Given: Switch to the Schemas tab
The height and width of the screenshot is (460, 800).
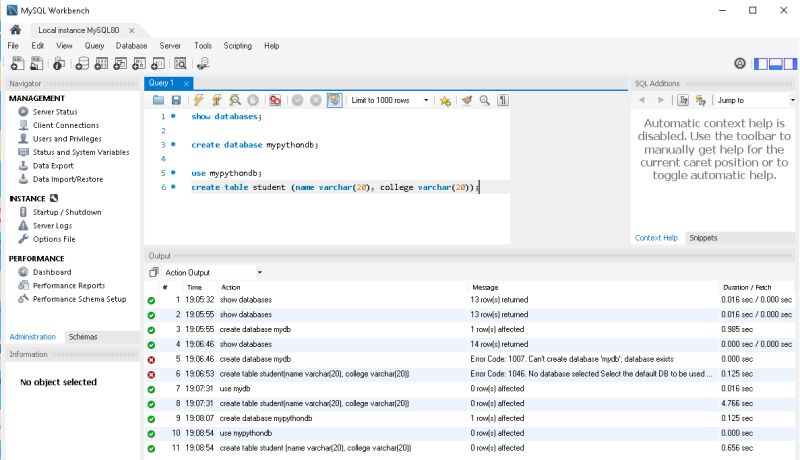Looking at the screenshot, I should point(83,337).
